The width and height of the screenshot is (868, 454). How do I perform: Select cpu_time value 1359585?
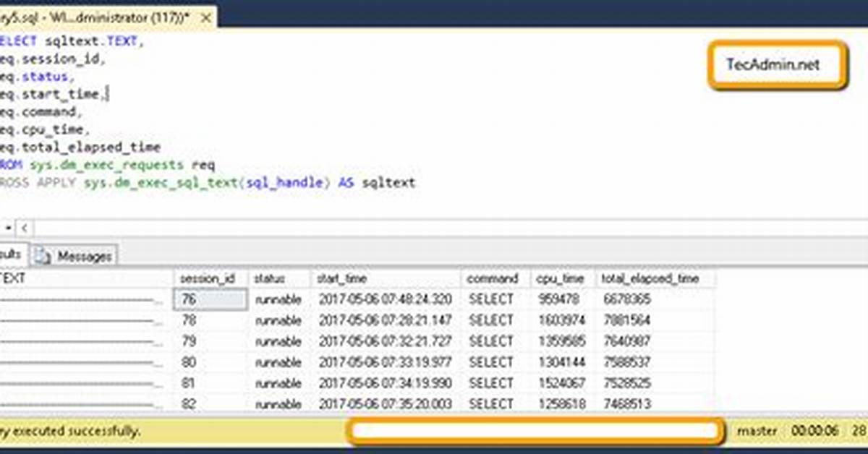coord(562,341)
